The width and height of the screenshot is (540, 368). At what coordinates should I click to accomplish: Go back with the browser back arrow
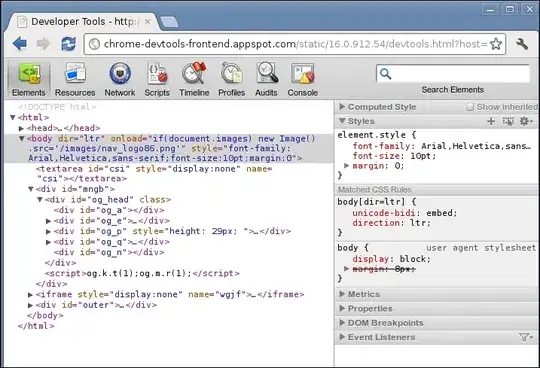[20, 44]
